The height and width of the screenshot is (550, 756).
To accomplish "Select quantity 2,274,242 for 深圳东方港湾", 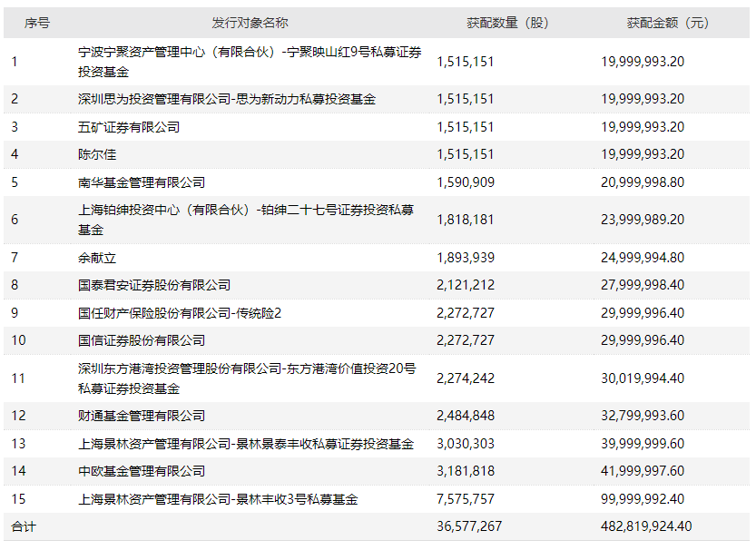I will pyautogui.click(x=466, y=378).
